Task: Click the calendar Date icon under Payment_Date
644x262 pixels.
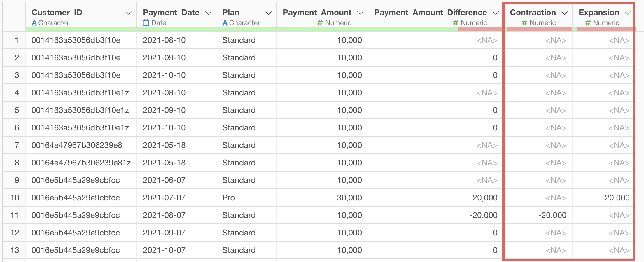Action: pyautogui.click(x=146, y=23)
